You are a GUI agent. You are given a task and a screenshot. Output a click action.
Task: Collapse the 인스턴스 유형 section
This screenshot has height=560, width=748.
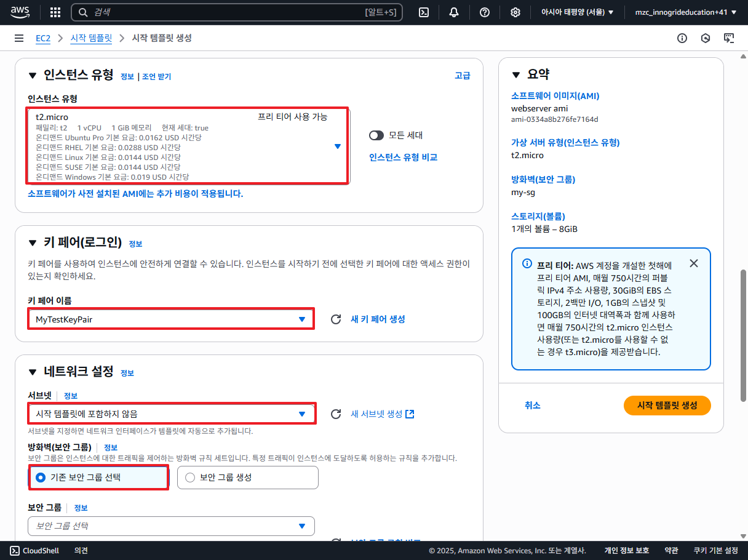(33, 76)
